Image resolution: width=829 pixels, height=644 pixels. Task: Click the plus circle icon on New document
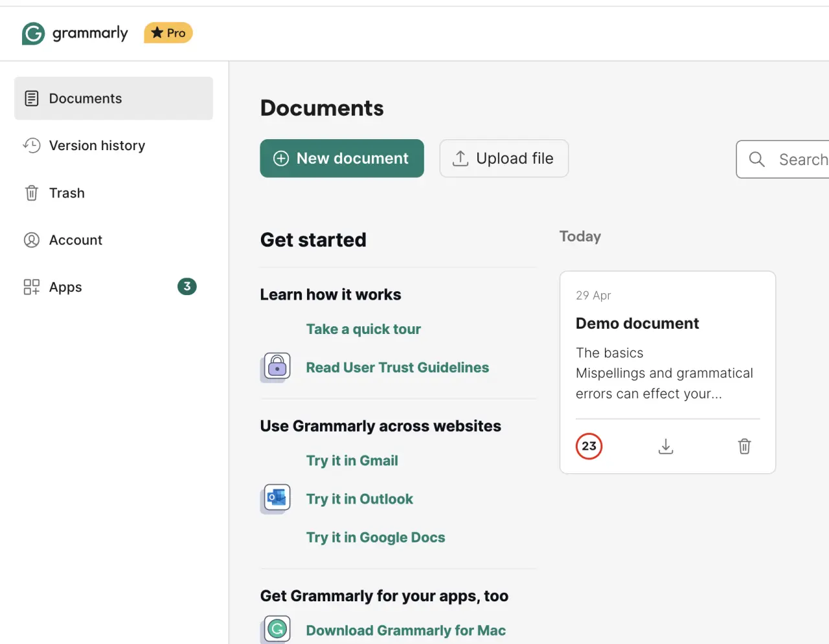pyautogui.click(x=281, y=159)
